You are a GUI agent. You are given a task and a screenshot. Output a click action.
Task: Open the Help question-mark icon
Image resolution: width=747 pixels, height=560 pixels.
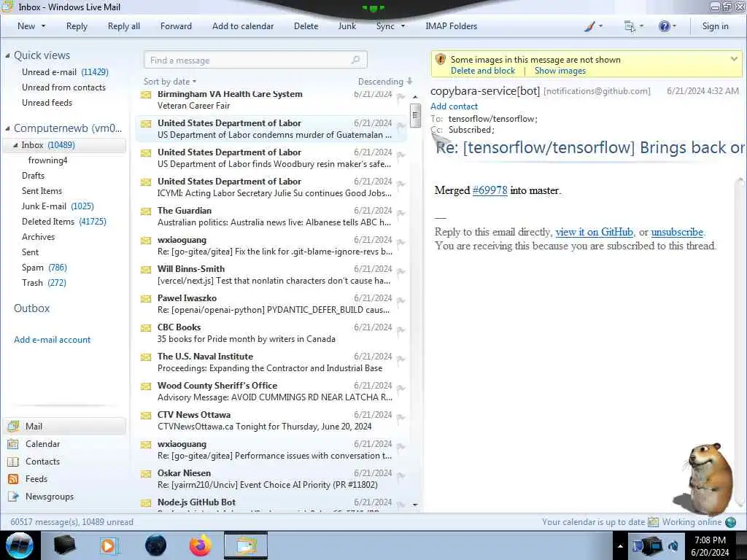[x=664, y=26]
